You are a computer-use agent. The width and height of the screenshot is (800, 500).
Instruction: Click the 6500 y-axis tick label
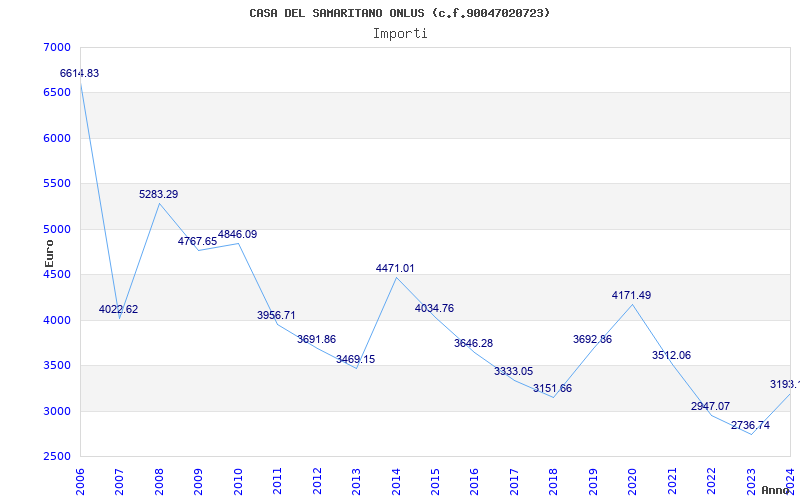tap(55, 93)
